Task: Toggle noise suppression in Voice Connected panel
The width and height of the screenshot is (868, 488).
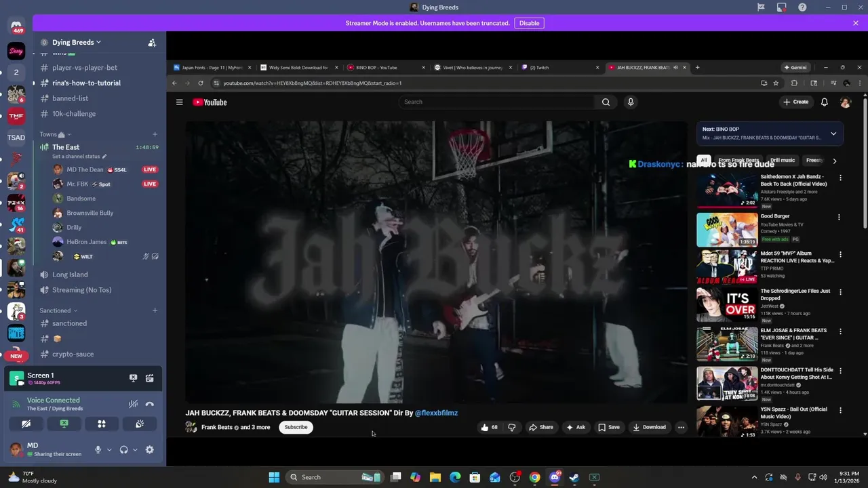Action: point(134,404)
